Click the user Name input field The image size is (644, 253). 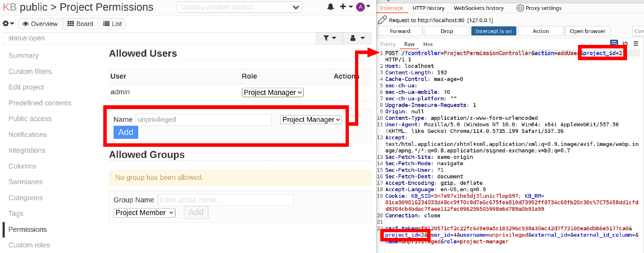[204, 120]
